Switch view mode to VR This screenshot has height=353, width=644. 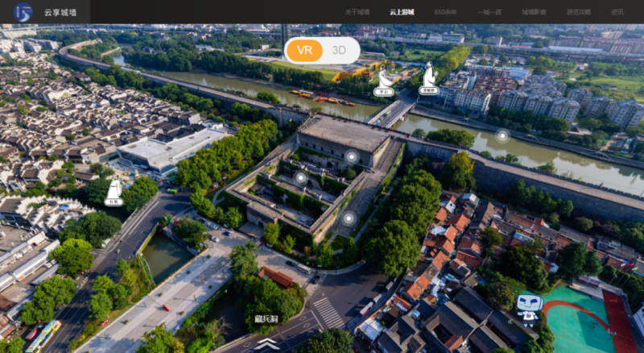click(304, 50)
